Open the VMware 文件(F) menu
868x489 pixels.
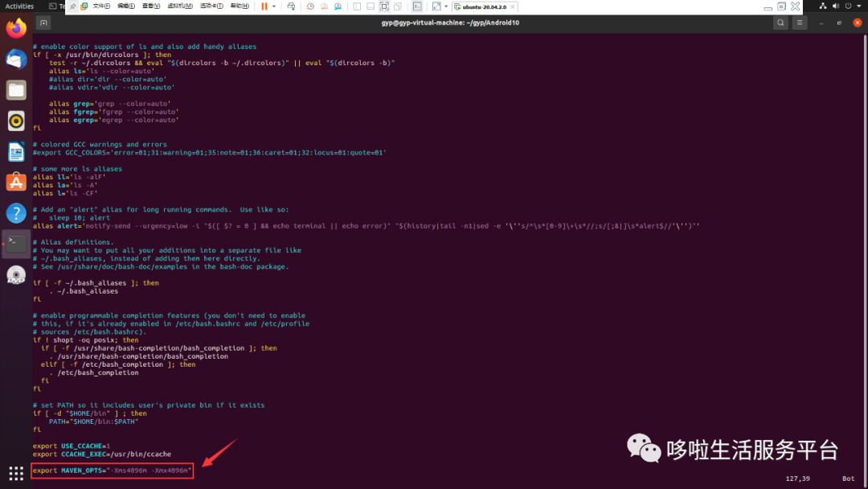point(101,6)
